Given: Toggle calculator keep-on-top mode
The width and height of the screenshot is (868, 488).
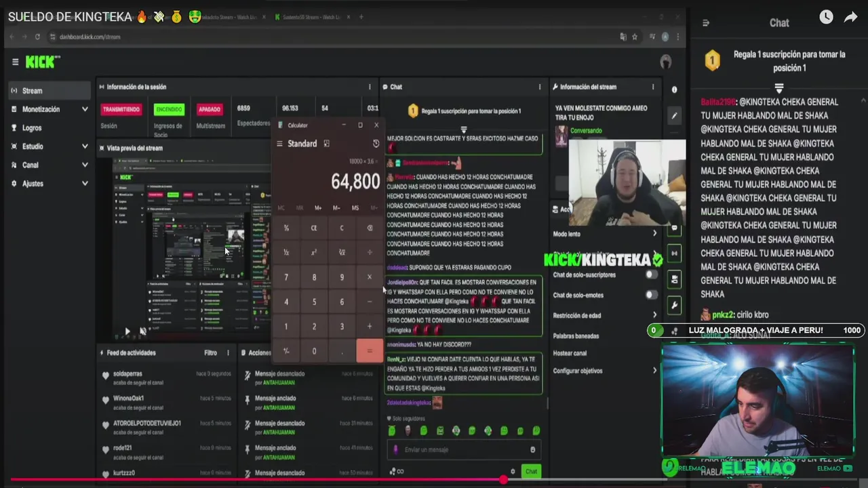Looking at the screenshot, I should (326, 144).
